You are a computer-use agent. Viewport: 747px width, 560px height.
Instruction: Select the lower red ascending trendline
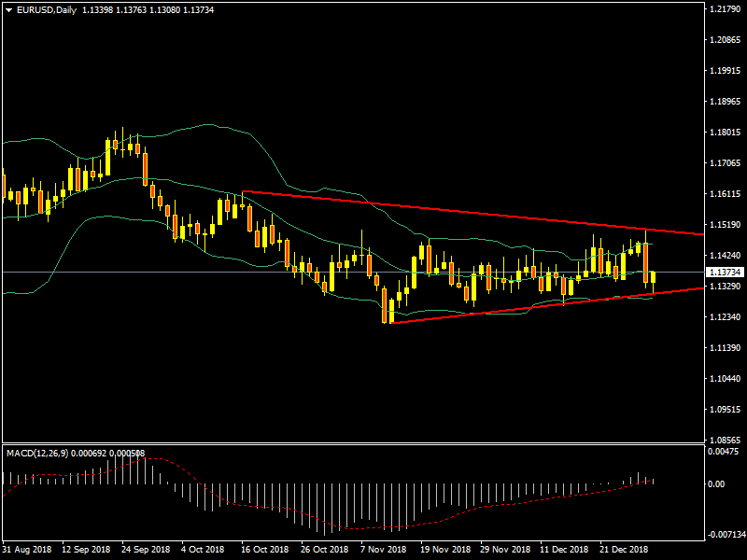[x=523, y=307]
